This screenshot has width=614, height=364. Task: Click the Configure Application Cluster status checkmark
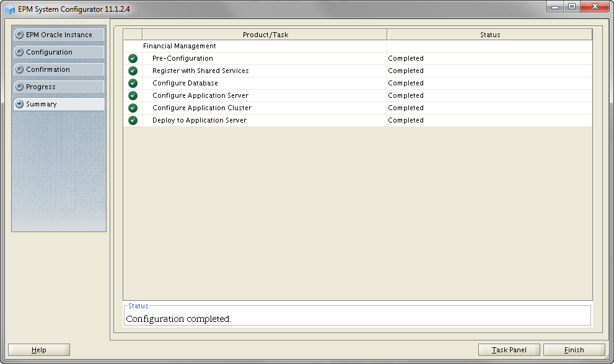click(x=133, y=108)
